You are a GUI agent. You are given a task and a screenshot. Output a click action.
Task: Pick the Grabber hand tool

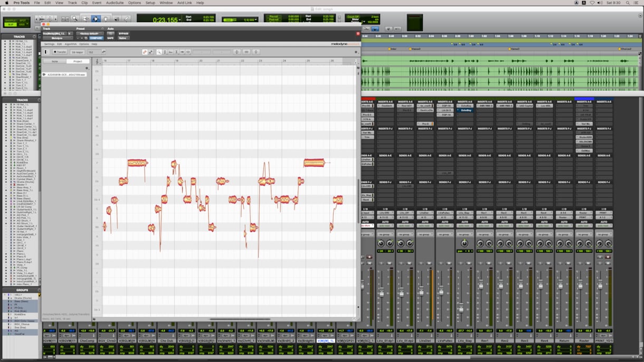pyautogui.click(x=106, y=19)
